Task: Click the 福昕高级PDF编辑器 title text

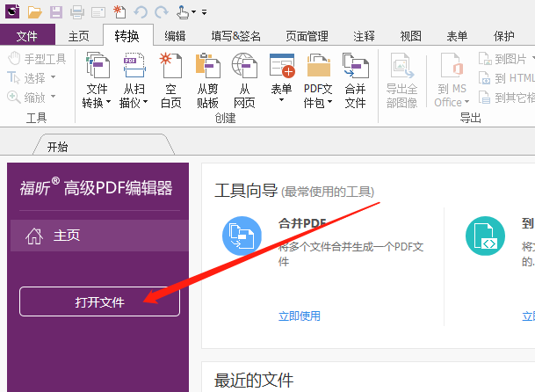Action: point(97,187)
